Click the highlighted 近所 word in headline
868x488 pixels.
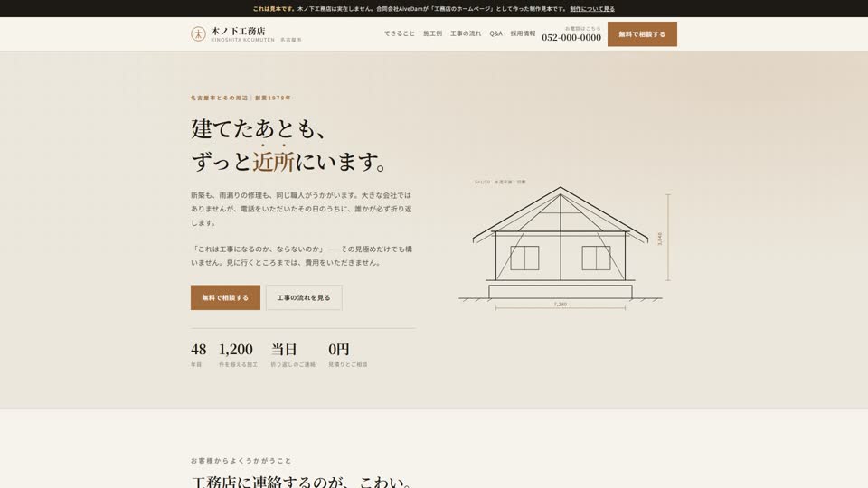coord(273,162)
